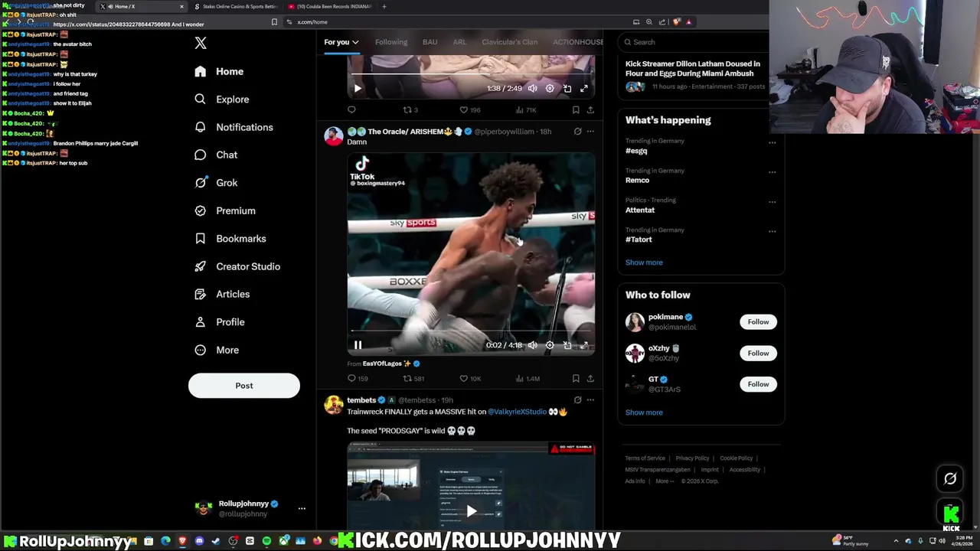980x551 pixels.
Task: Repost the top post with 3 reposts
Action: coord(410,110)
